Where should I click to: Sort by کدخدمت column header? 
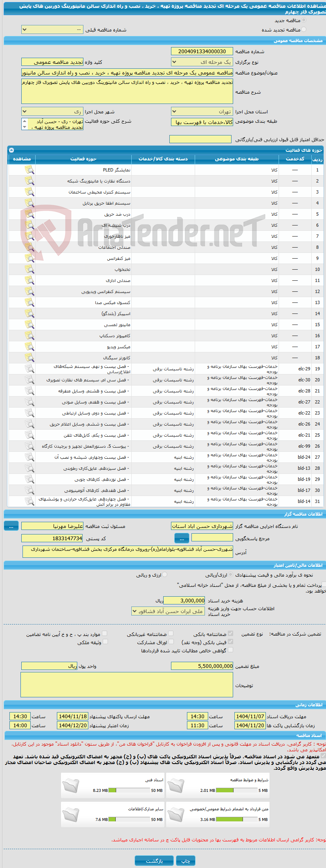click(x=295, y=159)
